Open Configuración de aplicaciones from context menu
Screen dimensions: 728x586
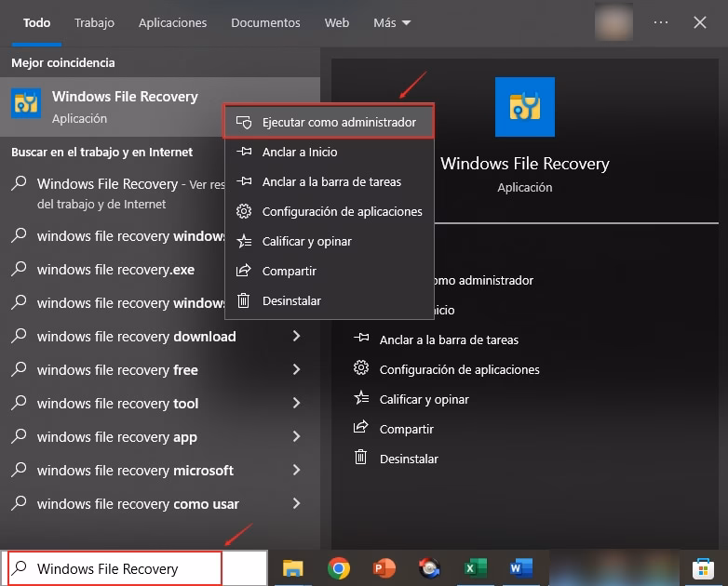(330, 211)
